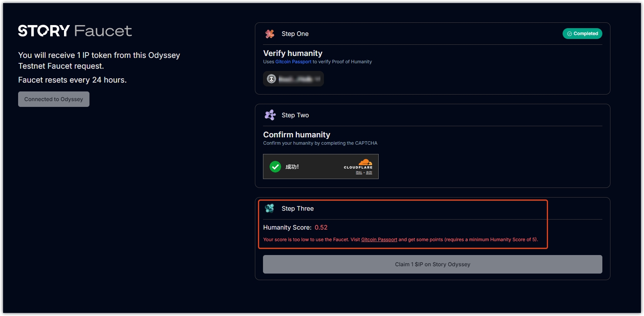Open the Cloudflare terms link
Viewport: 644px width, 316px height.
coord(369,173)
